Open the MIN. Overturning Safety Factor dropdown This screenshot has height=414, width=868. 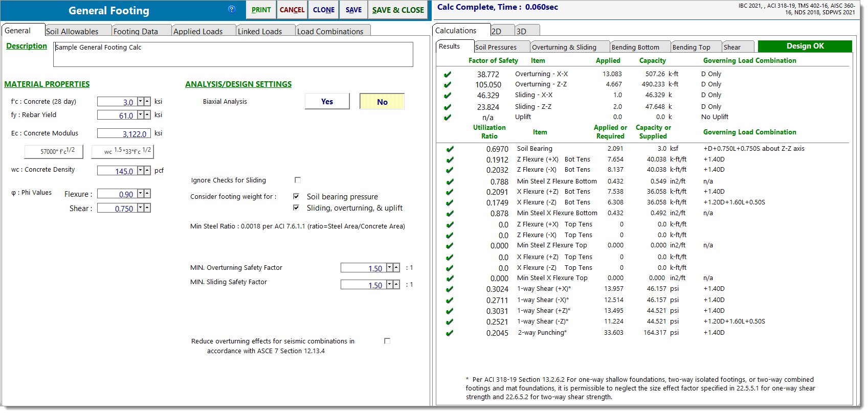pos(389,268)
